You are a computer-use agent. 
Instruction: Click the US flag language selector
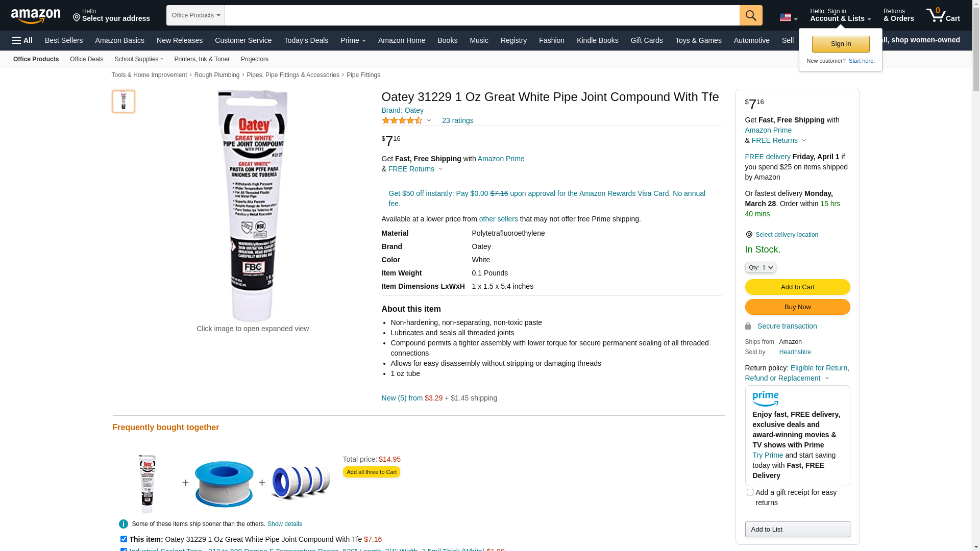pos(788,18)
